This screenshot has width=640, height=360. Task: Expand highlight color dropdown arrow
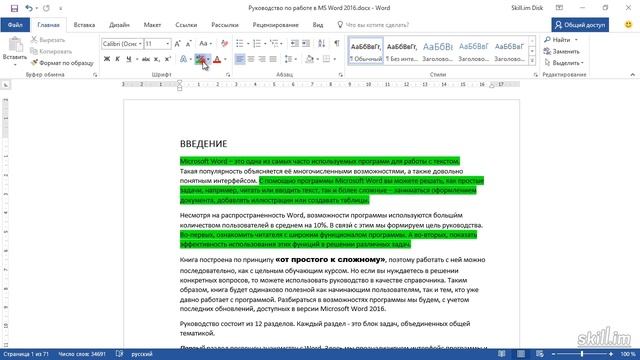208,60
